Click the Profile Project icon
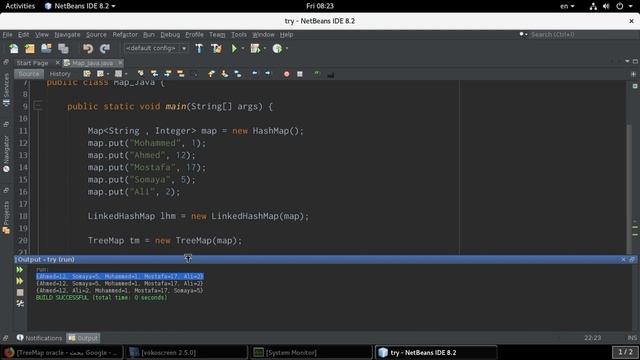 click(277, 49)
